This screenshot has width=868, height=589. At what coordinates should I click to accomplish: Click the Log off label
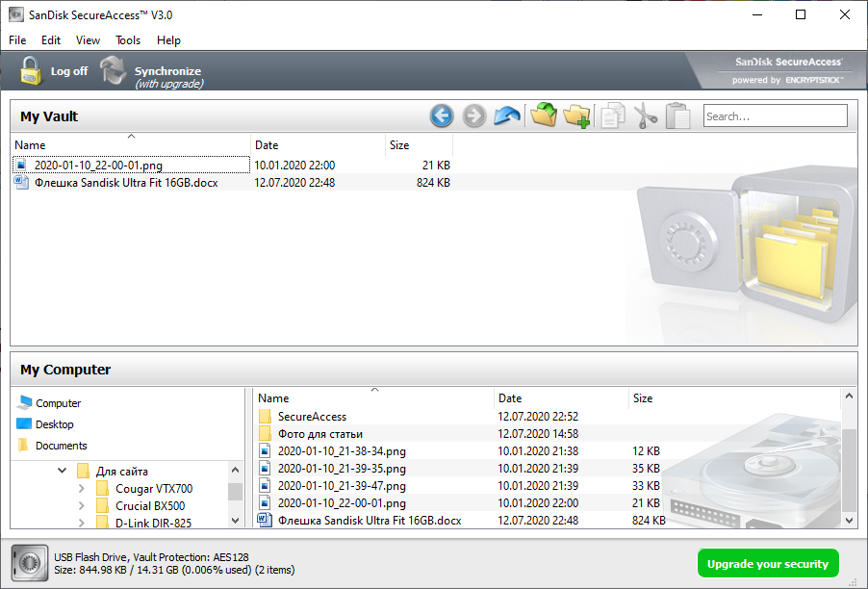[69, 71]
